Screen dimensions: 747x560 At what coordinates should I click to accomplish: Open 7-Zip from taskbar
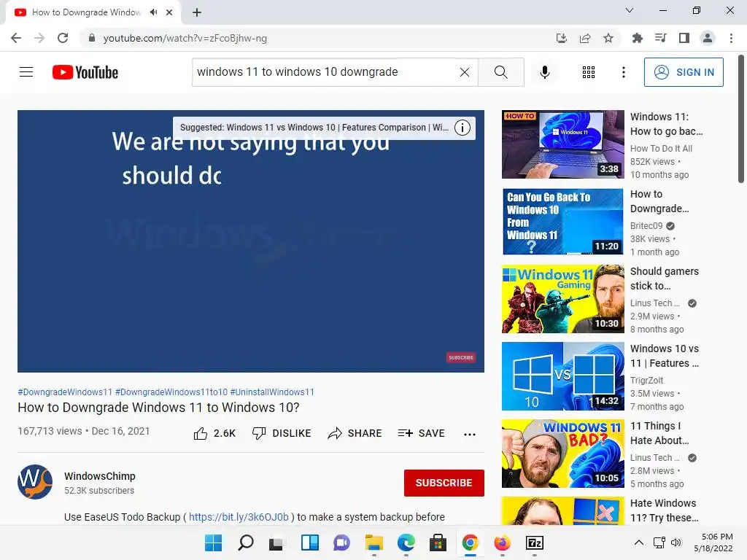click(535, 542)
